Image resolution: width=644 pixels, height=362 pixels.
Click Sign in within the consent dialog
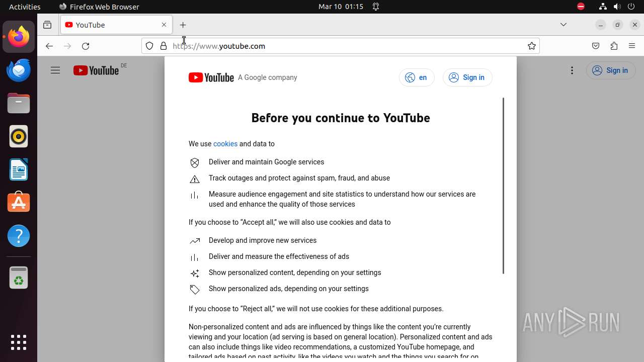467,77
